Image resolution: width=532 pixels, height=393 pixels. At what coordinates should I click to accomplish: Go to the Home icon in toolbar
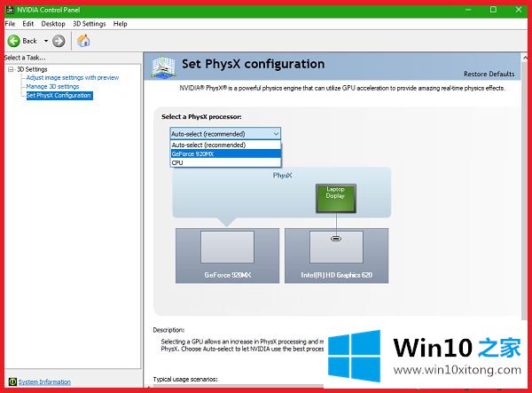point(83,41)
